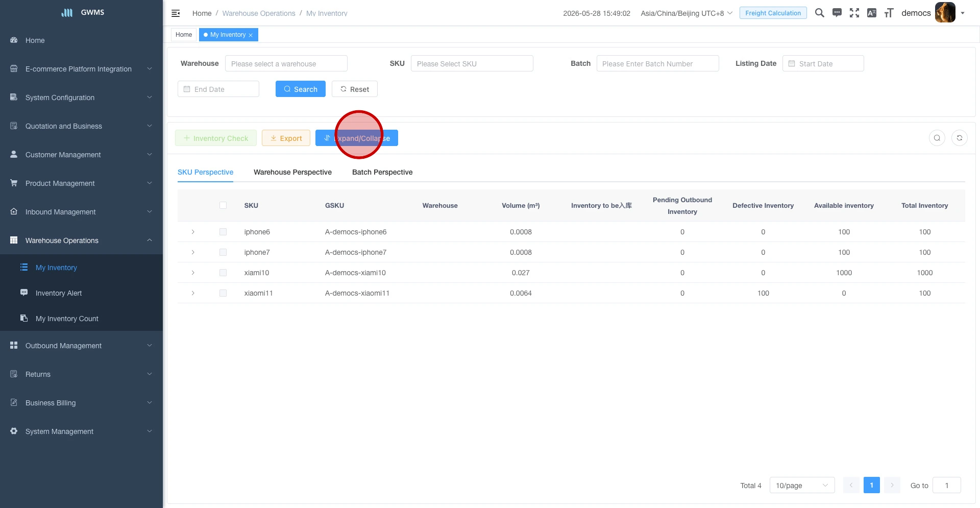The image size is (980, 508).
Task: Click the Start Date field
Action: (823, 63)
